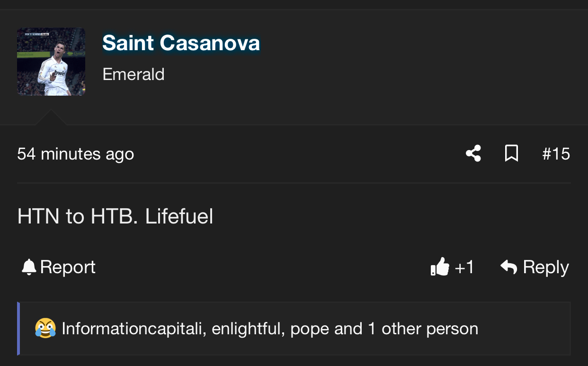Click the Reply text button

coord(545,267)
